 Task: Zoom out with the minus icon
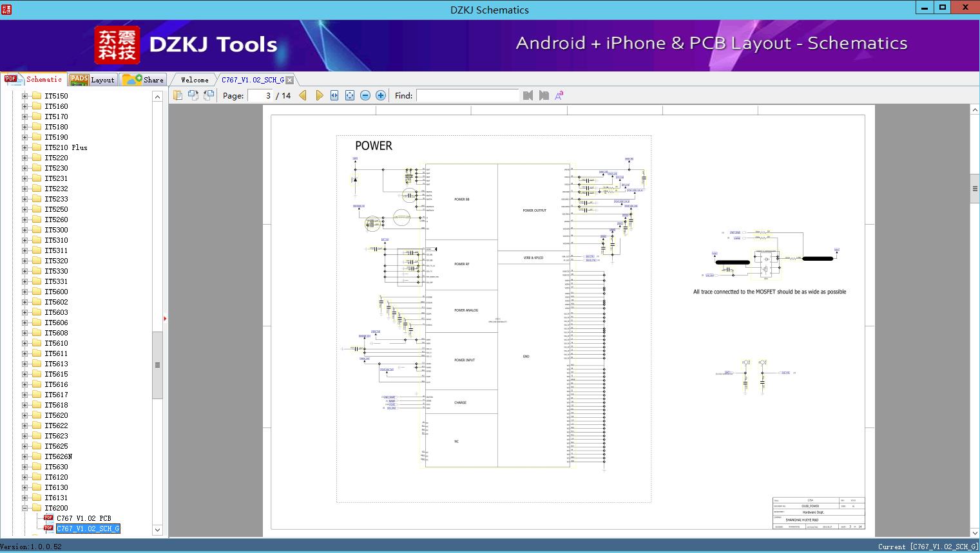tap(365, 95)
